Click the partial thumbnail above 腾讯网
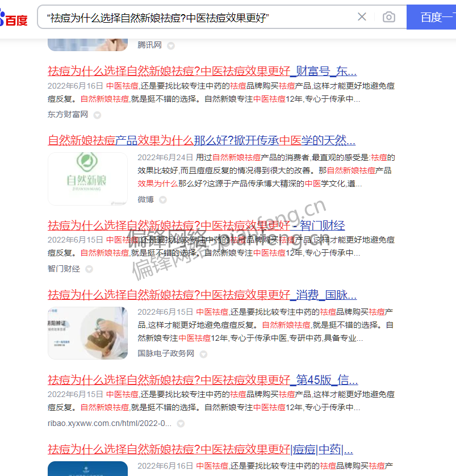The height and width of the screenshot is (476, 456). coord(87,45)
